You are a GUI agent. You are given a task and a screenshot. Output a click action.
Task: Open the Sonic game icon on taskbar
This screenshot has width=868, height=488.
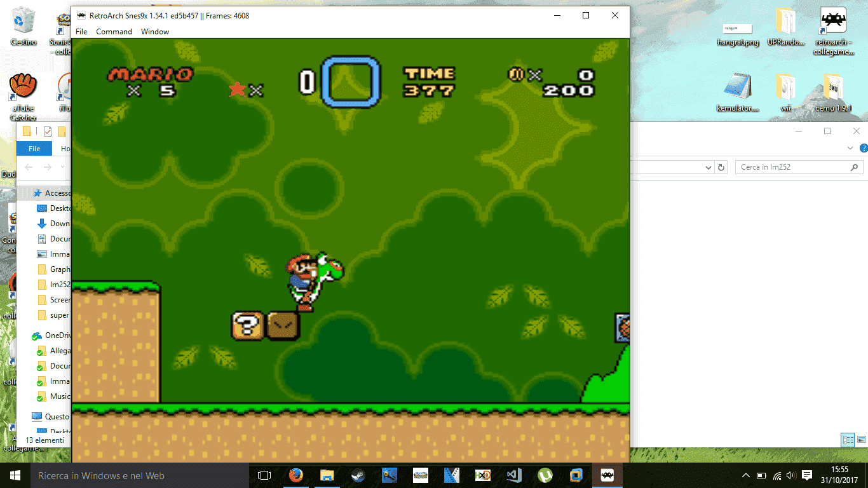click(420, 475)
